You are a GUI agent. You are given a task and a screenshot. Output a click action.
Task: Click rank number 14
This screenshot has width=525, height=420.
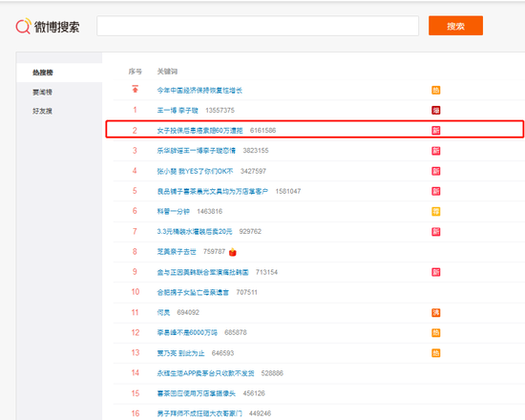coord(136,373)
